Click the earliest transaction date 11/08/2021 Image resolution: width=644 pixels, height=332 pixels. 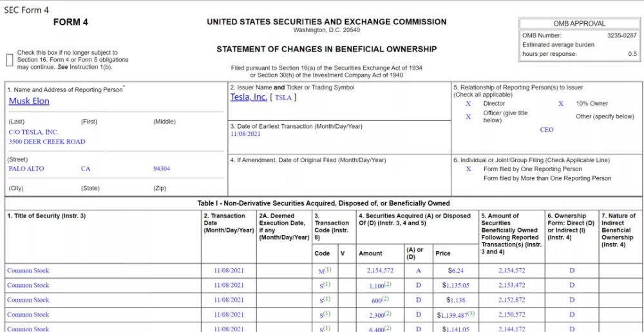coord(245,134)
